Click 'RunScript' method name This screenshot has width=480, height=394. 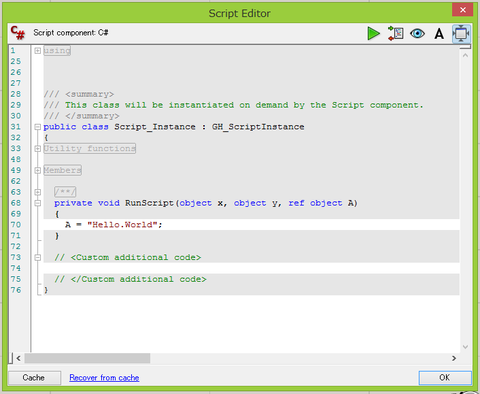[149, 203]
